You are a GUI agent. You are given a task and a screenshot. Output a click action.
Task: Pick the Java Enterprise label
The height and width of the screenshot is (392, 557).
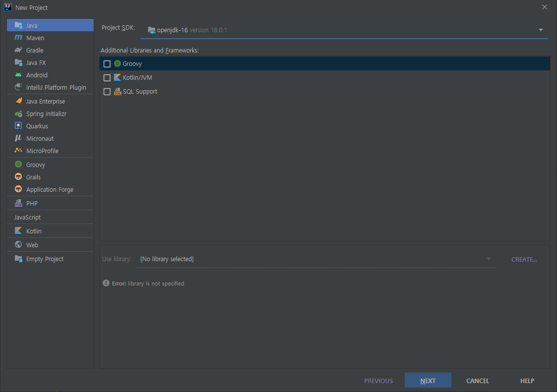point(46,101)
